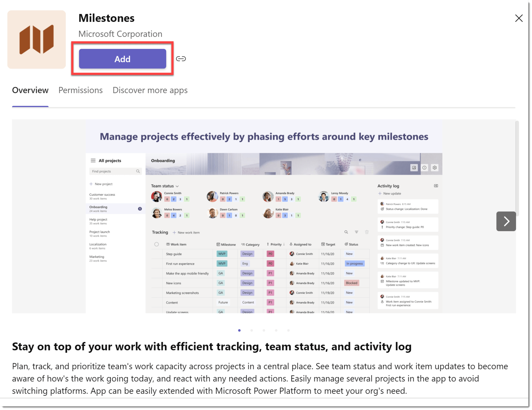Select the last carousel page dot
532x410 pixels.
(288, 330)
